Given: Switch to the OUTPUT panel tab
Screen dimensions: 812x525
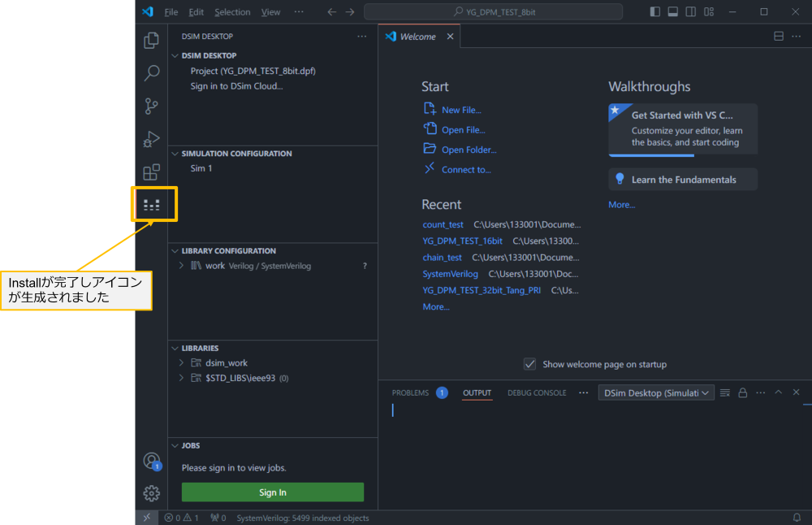Looking at the screenshot, I should (477, 393).
